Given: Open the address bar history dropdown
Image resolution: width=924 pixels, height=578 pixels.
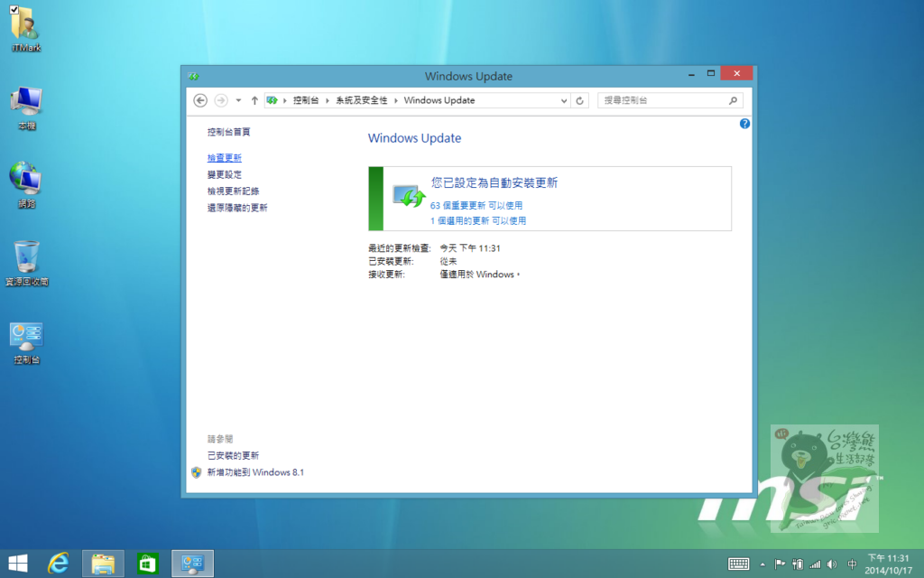Looking at the screenshot, I should (564, 101).
